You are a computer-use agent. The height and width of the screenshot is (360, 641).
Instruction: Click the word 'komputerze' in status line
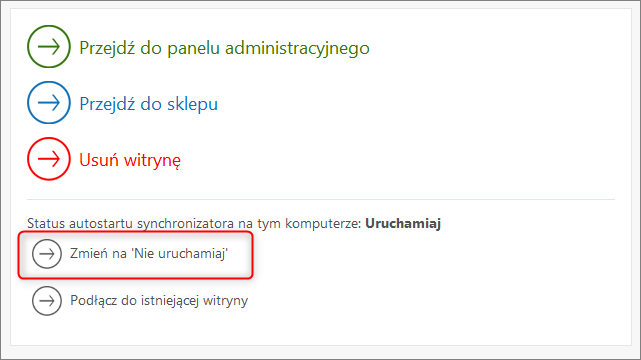323,224
